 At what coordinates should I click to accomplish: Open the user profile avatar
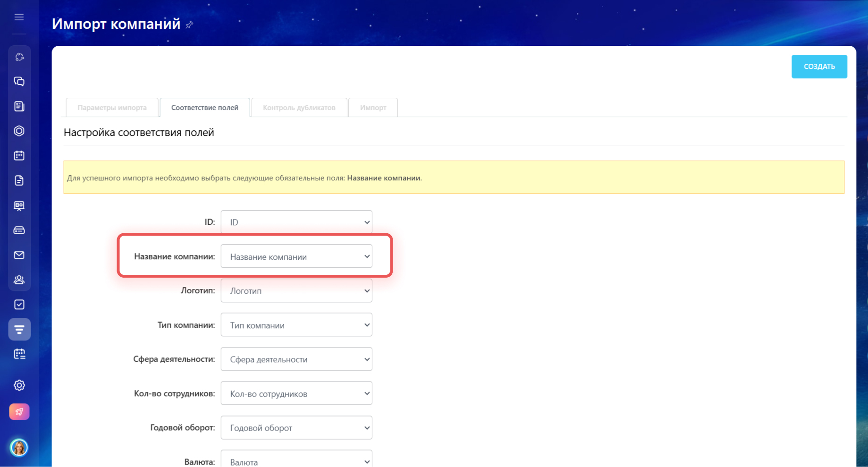[x=19, y=447]
